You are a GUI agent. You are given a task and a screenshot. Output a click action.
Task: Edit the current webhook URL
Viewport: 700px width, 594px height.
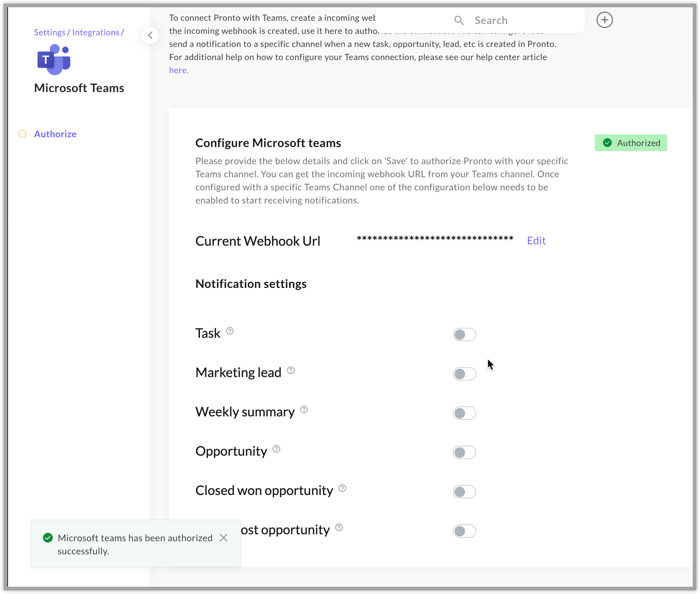click(x=536, y=241)
